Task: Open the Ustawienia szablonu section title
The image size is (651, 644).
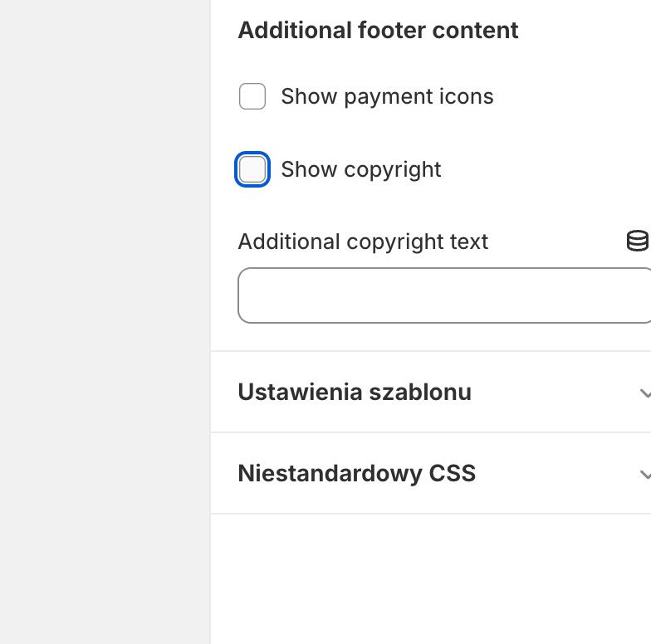Action: click(x=355, y=392)
